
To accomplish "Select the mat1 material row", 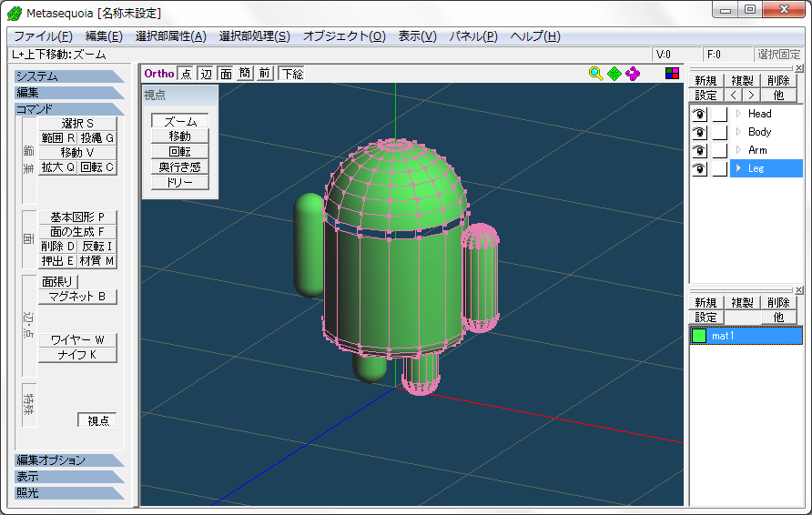I will 746,336.
